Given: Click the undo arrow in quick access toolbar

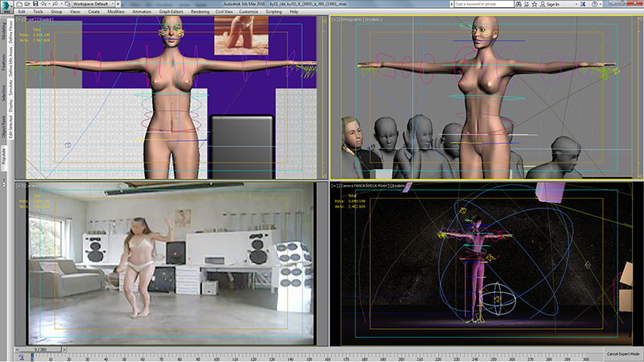Looking at the screenshot, I should point(50,5).
